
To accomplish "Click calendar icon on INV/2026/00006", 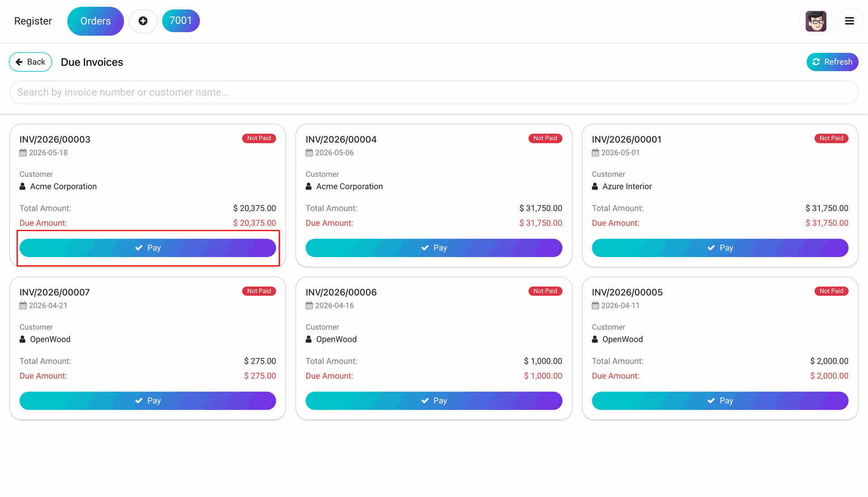I will pos(309,305).
